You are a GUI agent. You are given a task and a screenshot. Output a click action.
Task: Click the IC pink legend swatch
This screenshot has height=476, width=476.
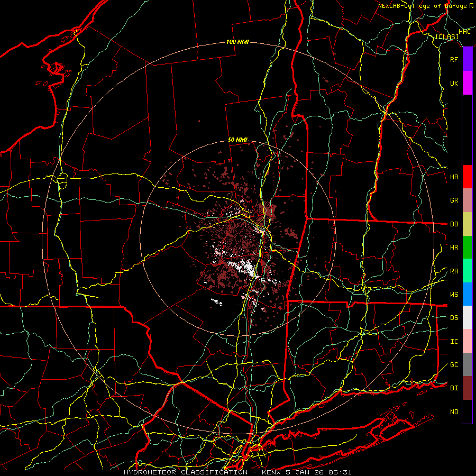tap(467, 341)
